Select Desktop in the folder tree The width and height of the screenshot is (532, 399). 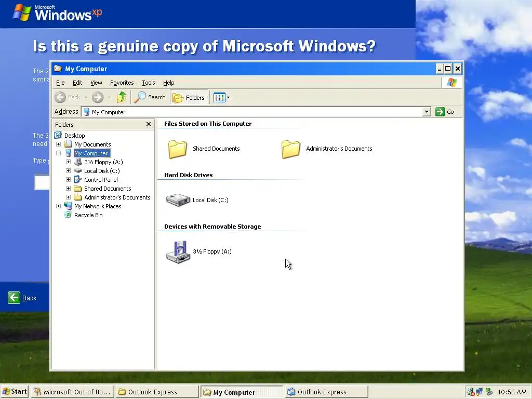coord(75,136)
